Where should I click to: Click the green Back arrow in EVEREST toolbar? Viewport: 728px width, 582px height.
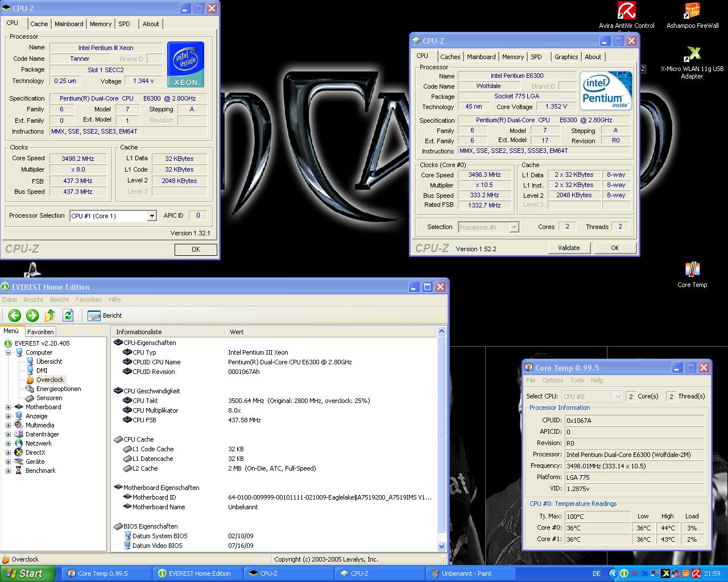click(15, 315)
